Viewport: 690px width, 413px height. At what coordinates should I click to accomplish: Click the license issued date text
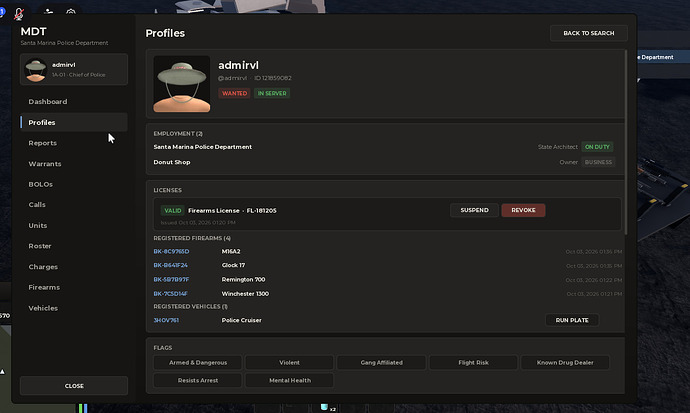198,223
